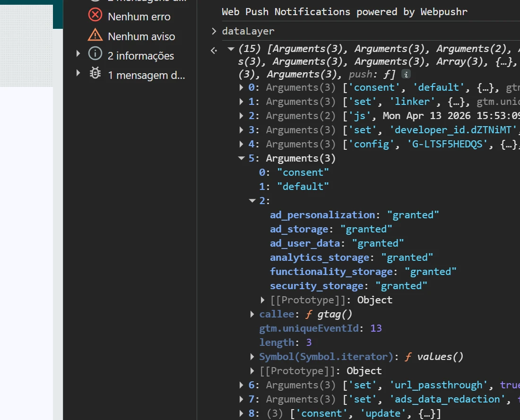The width and height of the screenshot is (520, 420).
Task: Select the Nenhum erro filter
Action: coord(139,17)
